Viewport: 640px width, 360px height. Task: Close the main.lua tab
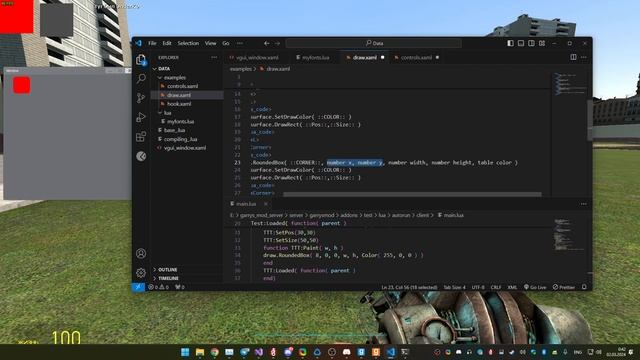(x=266, y=204)
